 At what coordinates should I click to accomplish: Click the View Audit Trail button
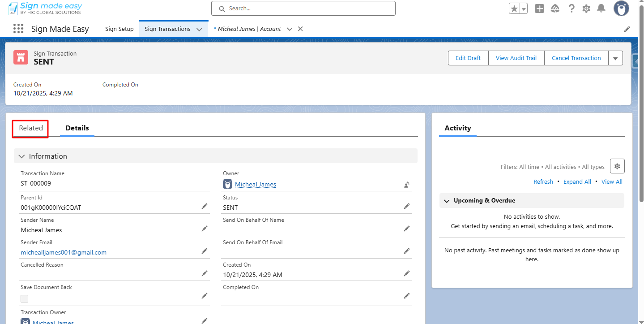[516, 58]
